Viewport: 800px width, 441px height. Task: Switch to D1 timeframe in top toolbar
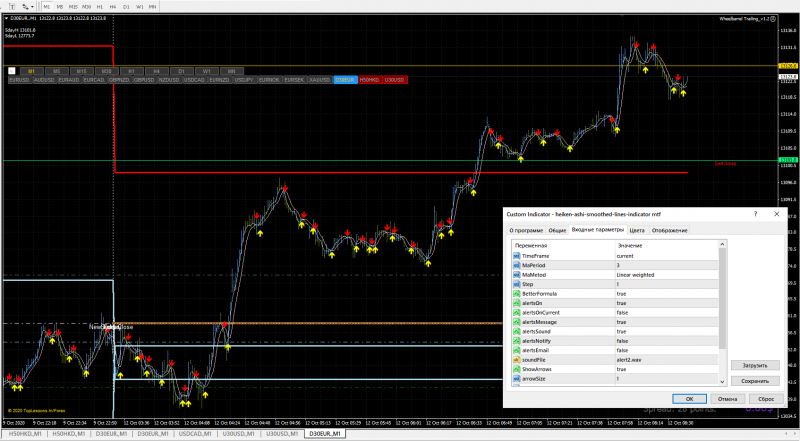(x=126, y=7)
